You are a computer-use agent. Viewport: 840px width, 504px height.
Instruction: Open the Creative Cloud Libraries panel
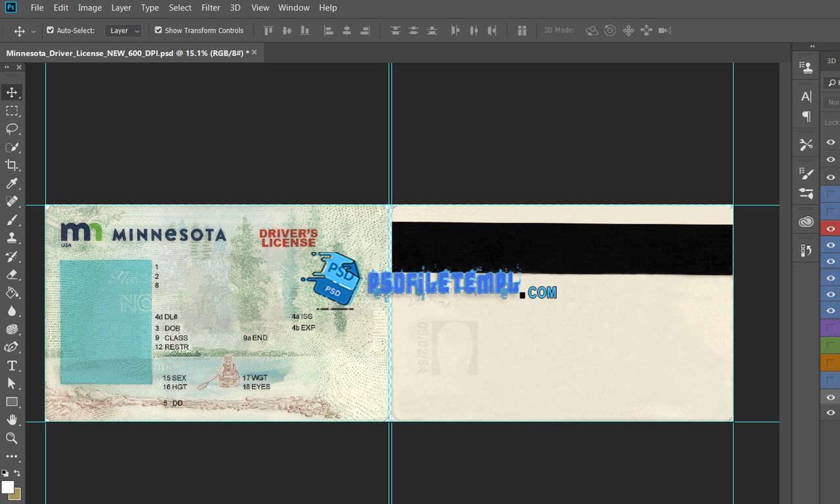coord(807,222)
